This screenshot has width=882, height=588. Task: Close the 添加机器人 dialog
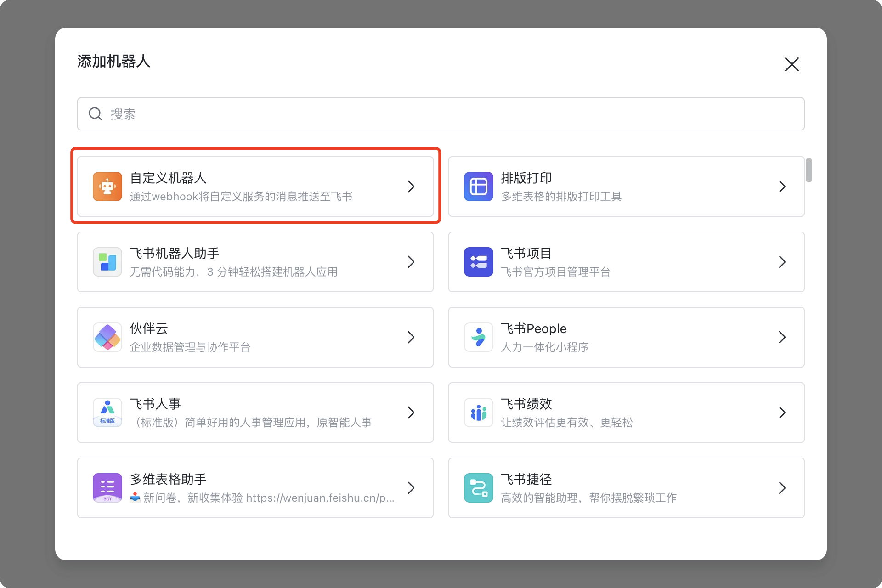[792, 64]
